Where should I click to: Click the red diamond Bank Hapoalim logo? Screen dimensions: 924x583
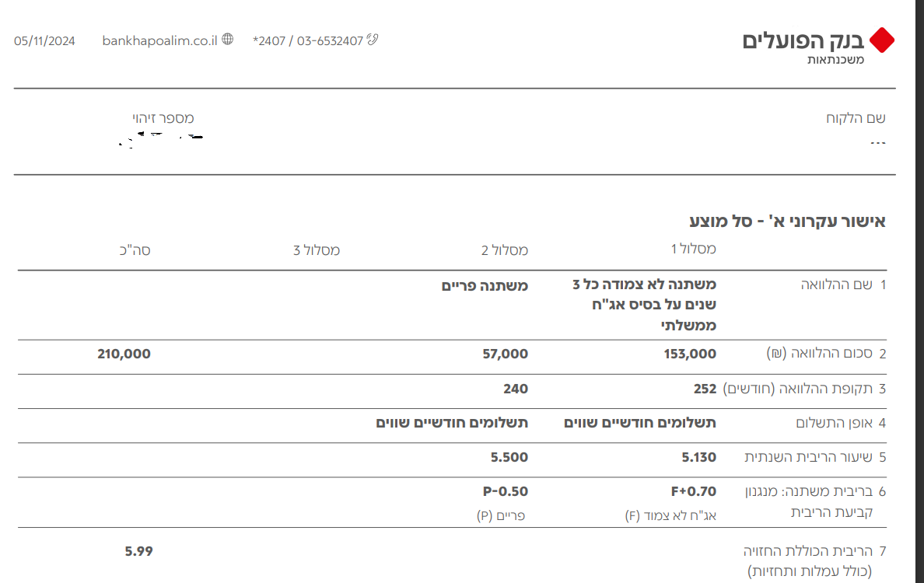882,40
